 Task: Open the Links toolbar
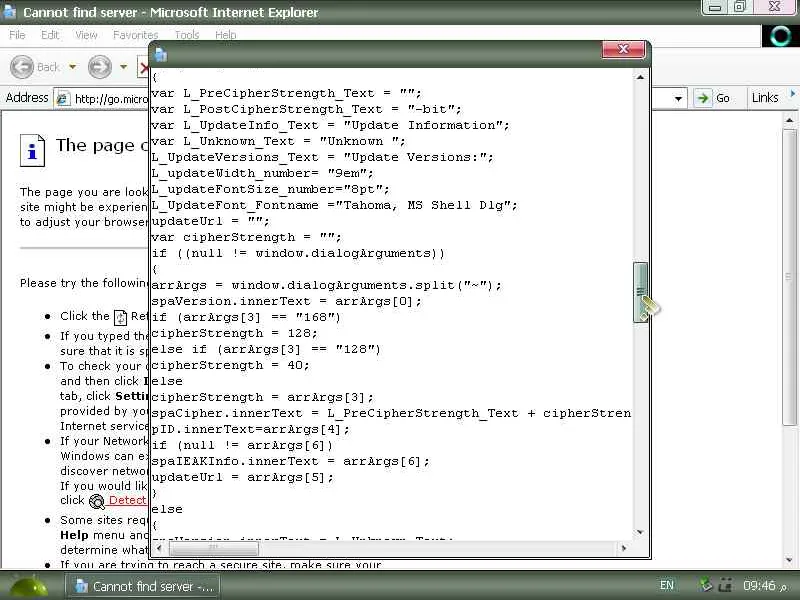click(765, 97)
